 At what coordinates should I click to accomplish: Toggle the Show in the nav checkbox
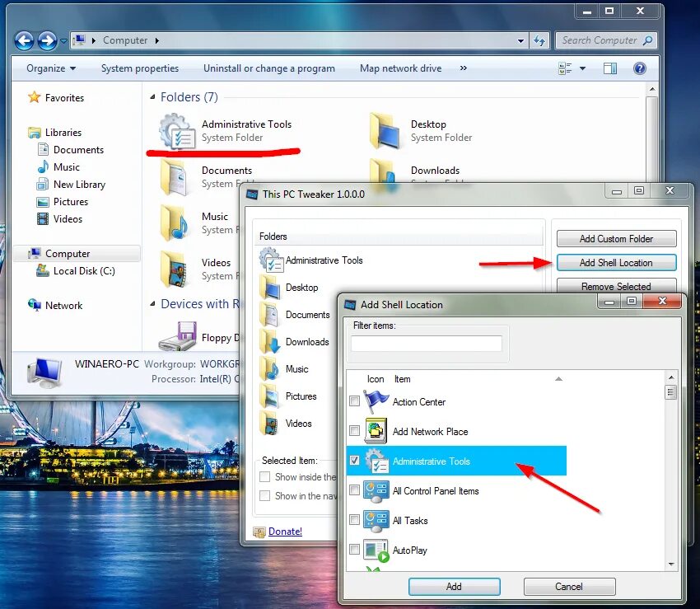tap(264, 495)
